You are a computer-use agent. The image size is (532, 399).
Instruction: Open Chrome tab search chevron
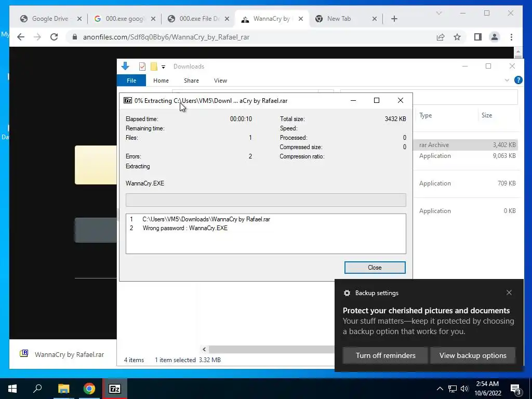[x=438, y=13]
